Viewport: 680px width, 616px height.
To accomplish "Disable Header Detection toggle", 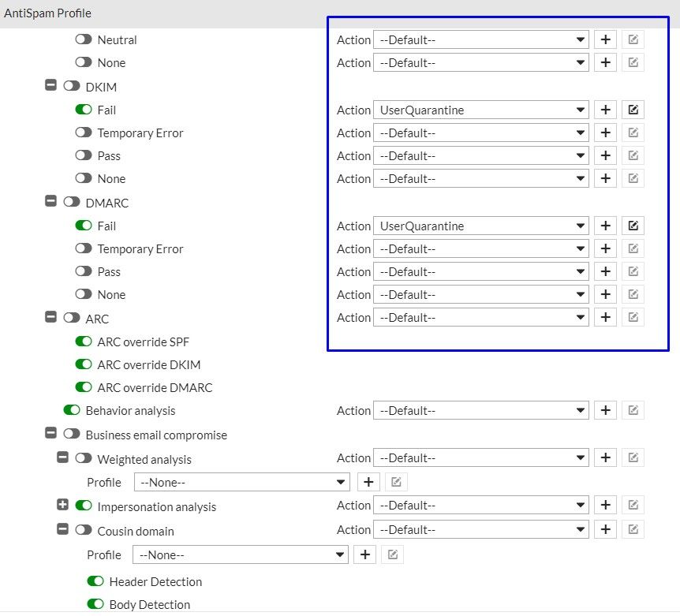I will pyautogui.click(x=95, y=581).
